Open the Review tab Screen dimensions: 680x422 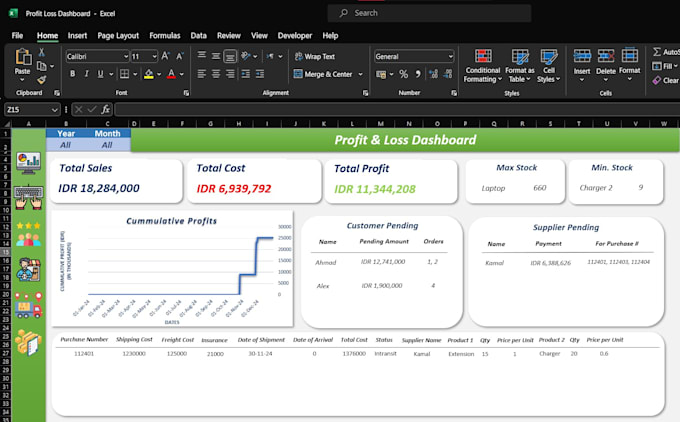click(x=229, y=36)
